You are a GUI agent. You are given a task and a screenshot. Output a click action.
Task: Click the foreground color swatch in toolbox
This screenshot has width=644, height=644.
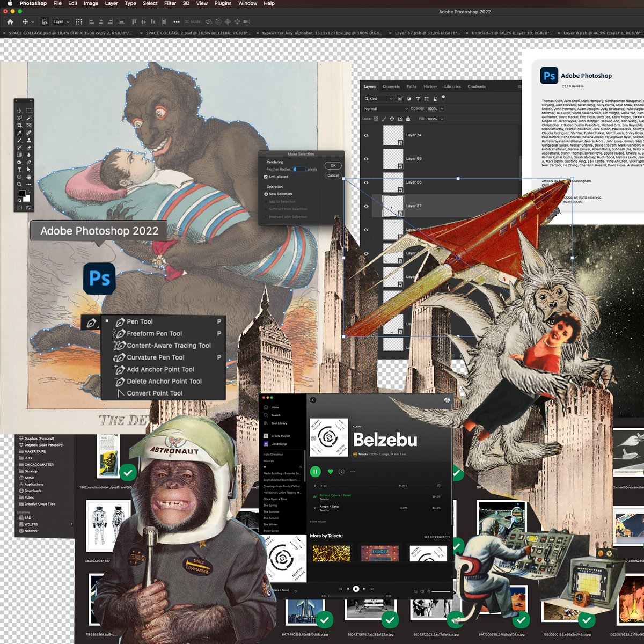[x=22, y=194]
